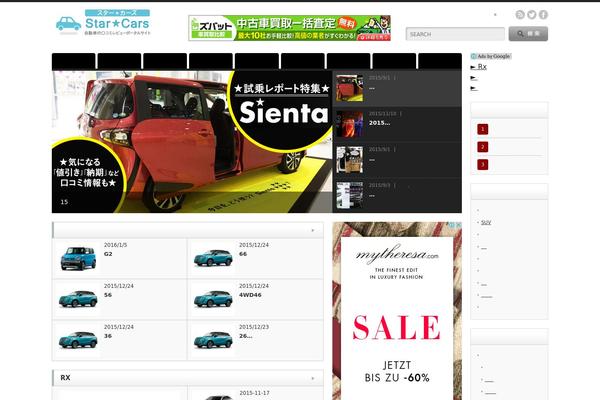Open the Sienta test-drive feature slide
This screenshot has width=600, height=400.
pos(192,142)
